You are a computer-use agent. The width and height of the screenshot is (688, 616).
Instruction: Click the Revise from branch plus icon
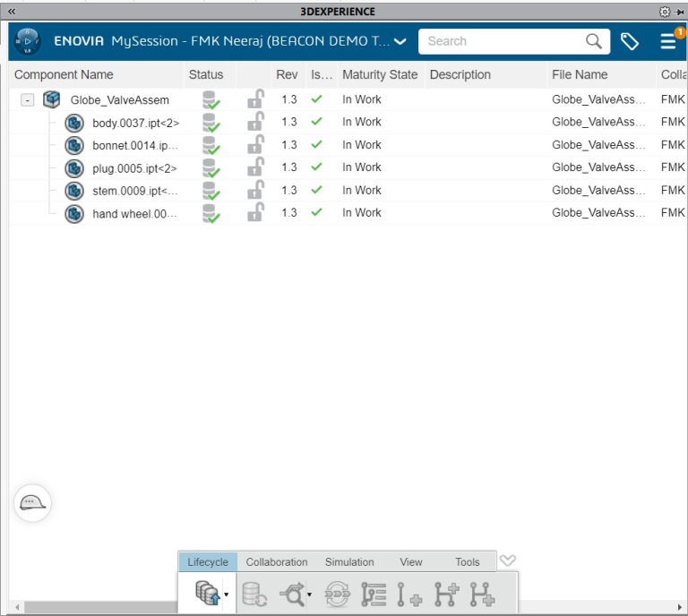(x=482, y=595)
